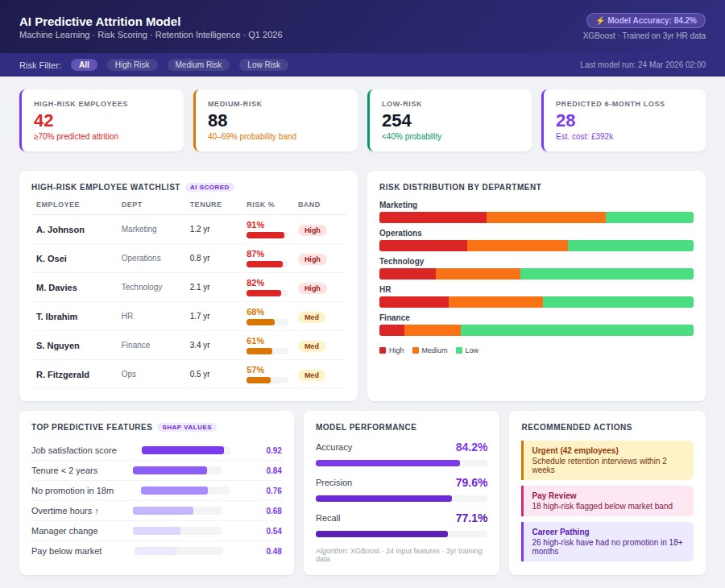Filter by High Risk employees
The height and width of the screenshot is (588, 725).
tap(134, 64)
